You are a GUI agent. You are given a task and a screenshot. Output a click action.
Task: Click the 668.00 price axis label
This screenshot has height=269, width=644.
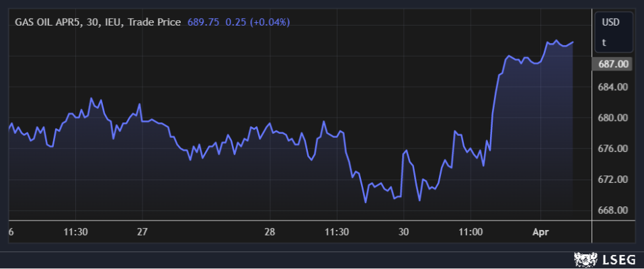pyautogui.click(x=612, y=210)
